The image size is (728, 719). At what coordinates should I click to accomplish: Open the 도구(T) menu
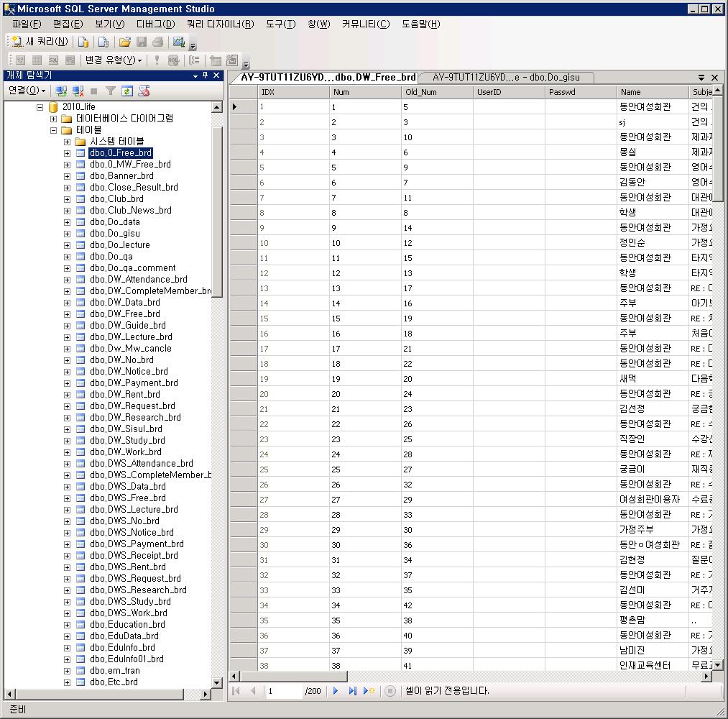(280, 24)
